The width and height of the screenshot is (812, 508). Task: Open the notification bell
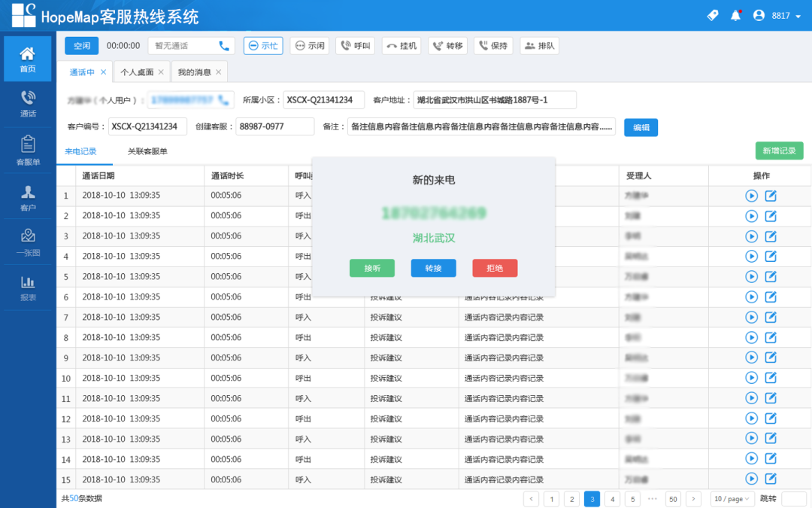(x=735, y=16)
